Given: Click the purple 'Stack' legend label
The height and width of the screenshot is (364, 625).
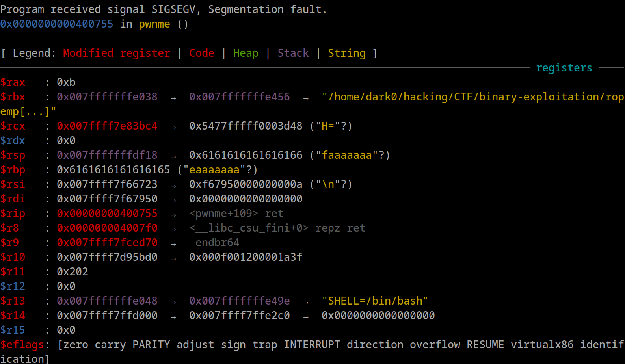Looking at the screenshot, I should click(293, 53).
